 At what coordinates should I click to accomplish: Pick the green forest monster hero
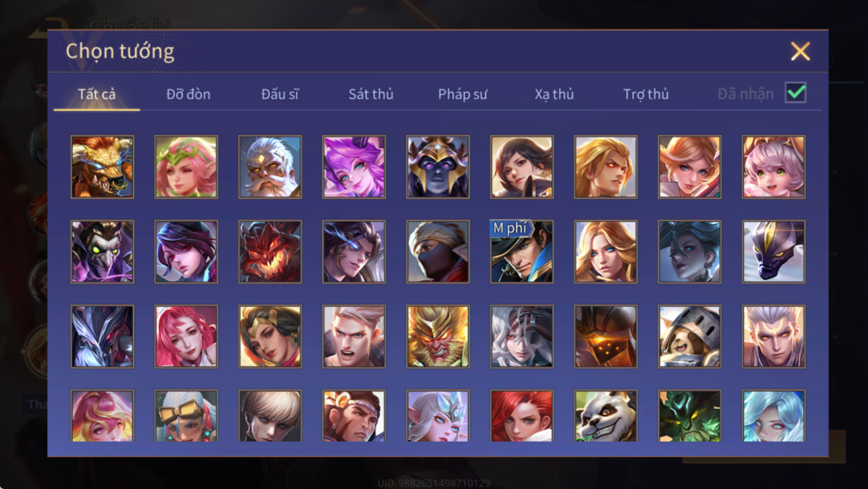click(690, 416)
